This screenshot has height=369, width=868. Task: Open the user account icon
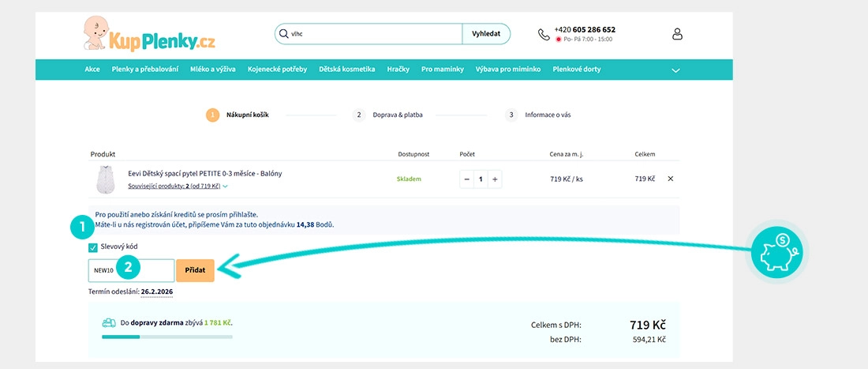point(677,34)
